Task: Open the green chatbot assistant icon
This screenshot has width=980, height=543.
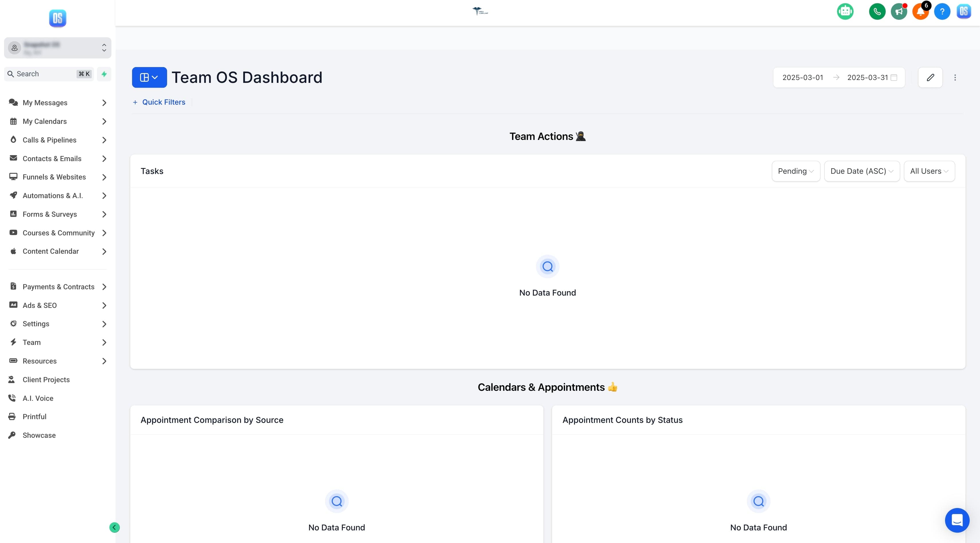Action: [x=845, y=11]
